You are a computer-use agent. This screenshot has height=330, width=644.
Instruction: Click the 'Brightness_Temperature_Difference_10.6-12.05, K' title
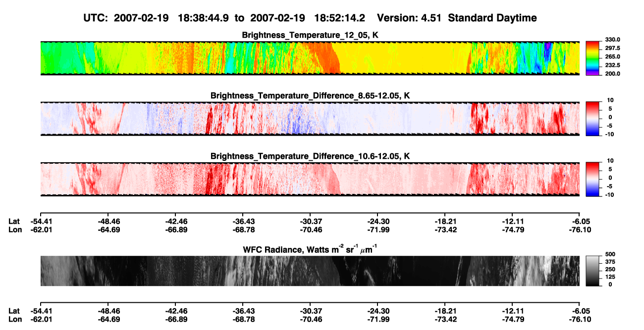pos(310,156)
